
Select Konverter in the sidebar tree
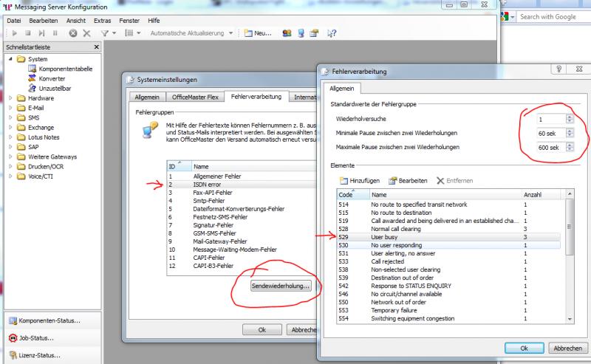point(52,78)
